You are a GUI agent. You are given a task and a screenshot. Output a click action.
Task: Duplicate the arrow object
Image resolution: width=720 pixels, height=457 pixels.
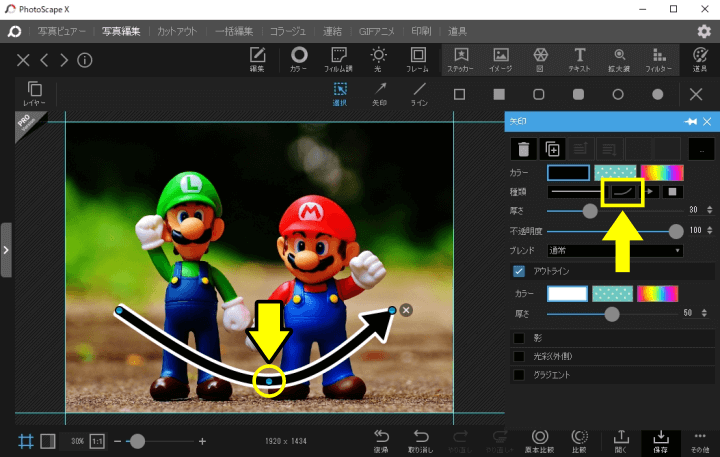(x=552, y=149)
